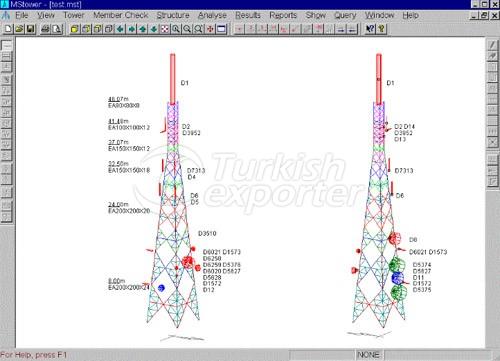Rotate view with the left green arrow

120,29
